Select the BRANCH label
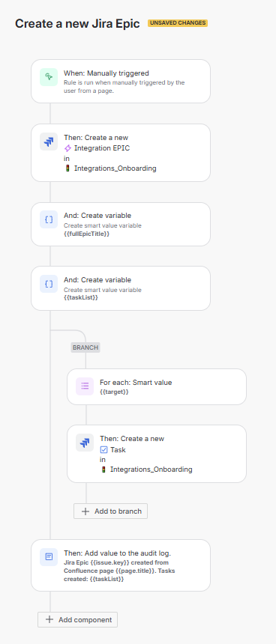 [85, 347]
